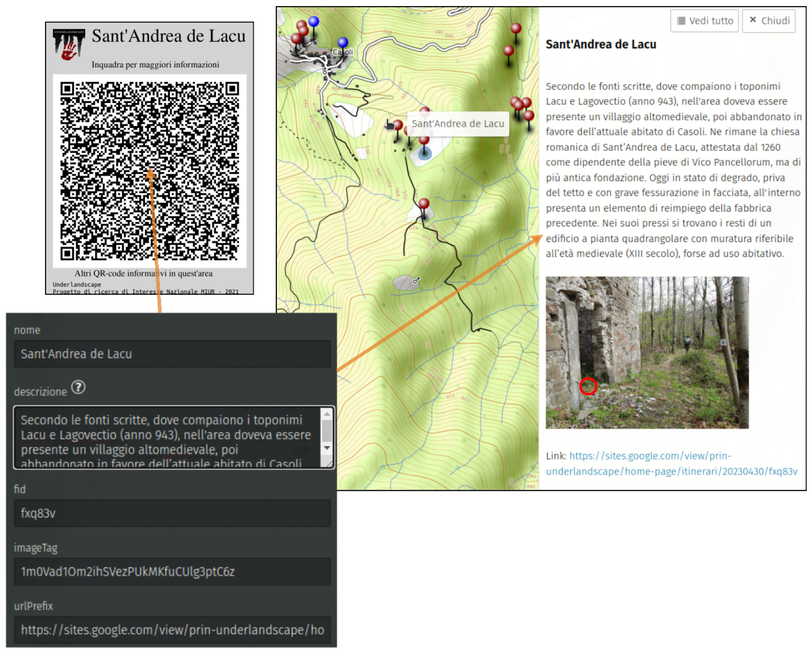Click the 'imageTag' field label
Image resolution: width=812 pixels, height=653 pixels.
click(36, 548)
